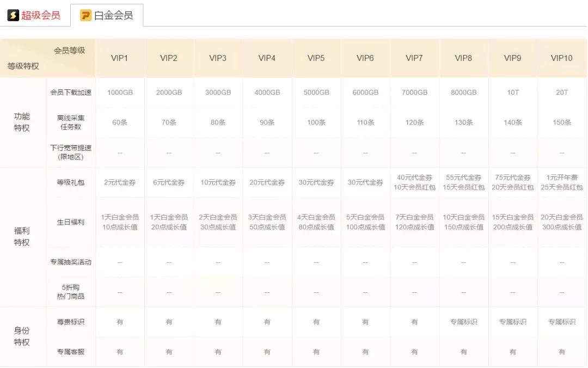This screenshot has width=588, height=368.
Task: Select the 专属客服 row label
Action: [x=70, y=352]
